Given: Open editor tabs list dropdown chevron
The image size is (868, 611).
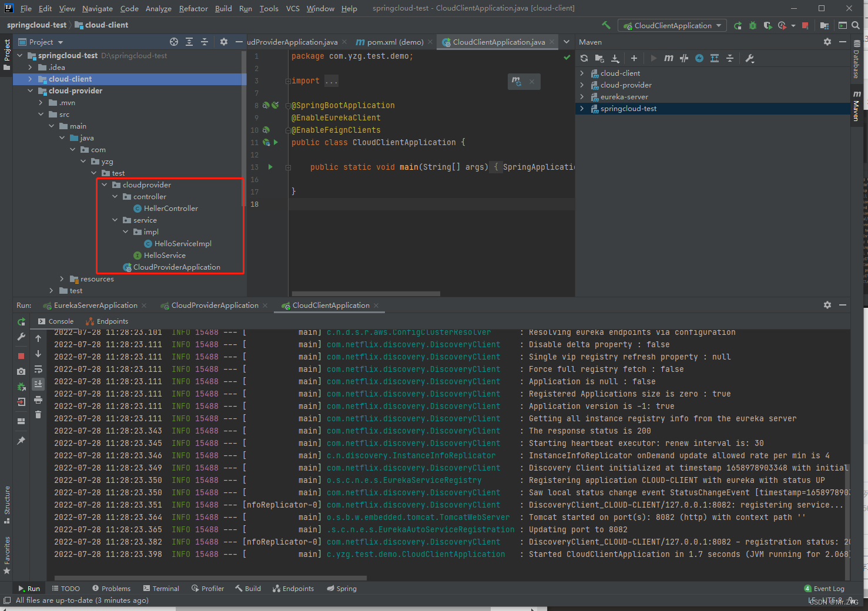Looking at the screenshot, I should point(567,42).
